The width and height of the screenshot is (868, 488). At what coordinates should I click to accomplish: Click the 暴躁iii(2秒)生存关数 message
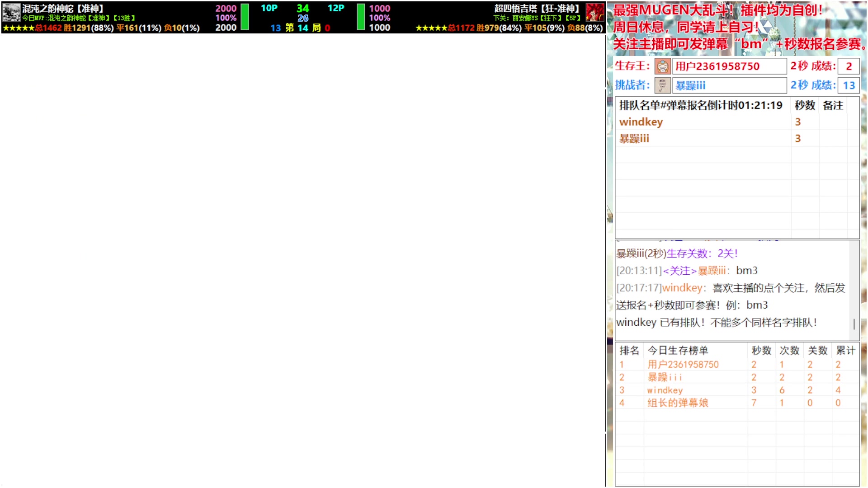click(x=677, y=253)
